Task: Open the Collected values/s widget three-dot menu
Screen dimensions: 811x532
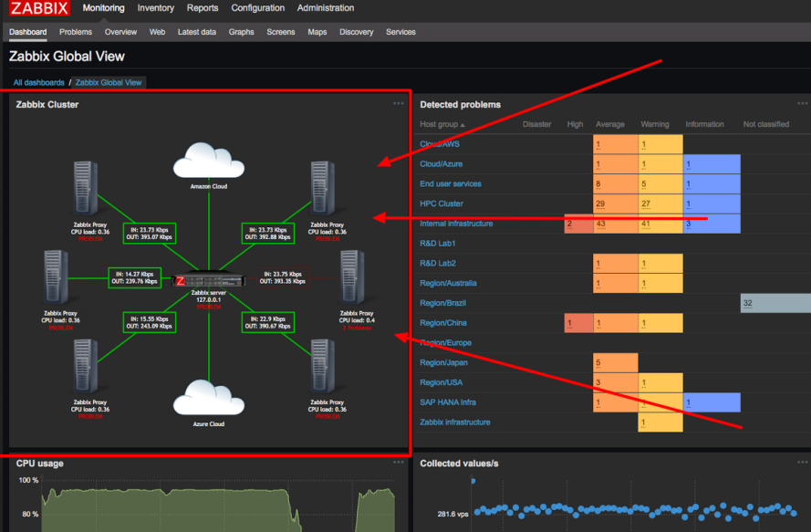Action: (x=802, y=463)
